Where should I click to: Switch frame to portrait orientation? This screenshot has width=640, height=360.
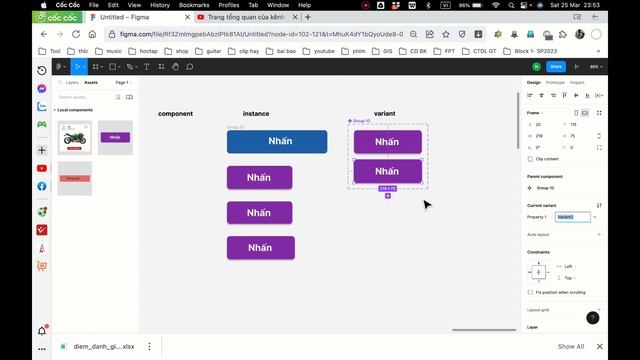coord(576,113)
